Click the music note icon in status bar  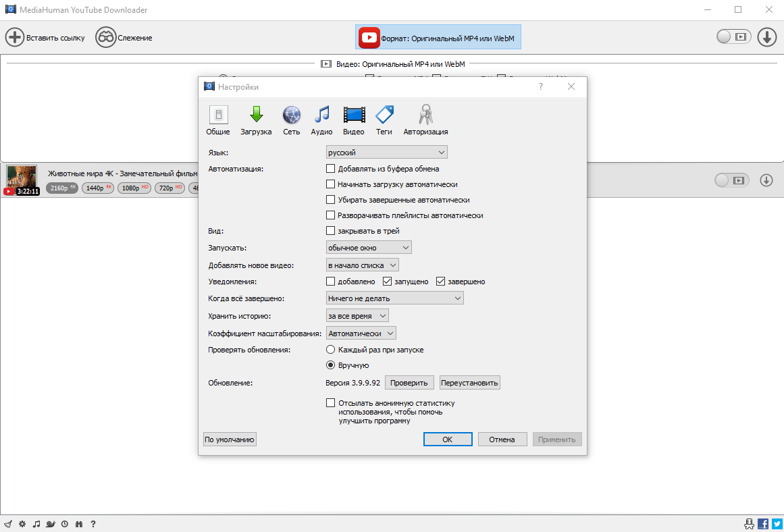(x=36, y=524)
